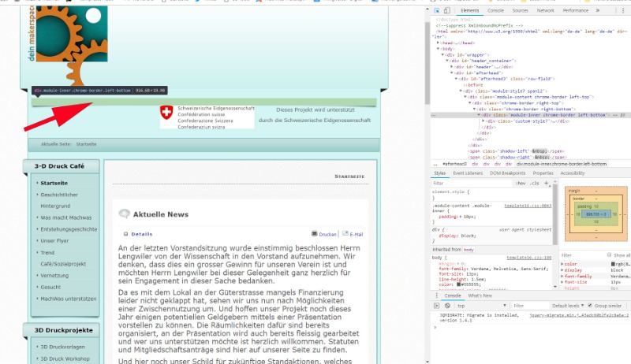Expand the custom-style7 div node
Viewport: 631px width, 364px height.
pyautogui.click(x=484, y=121)
